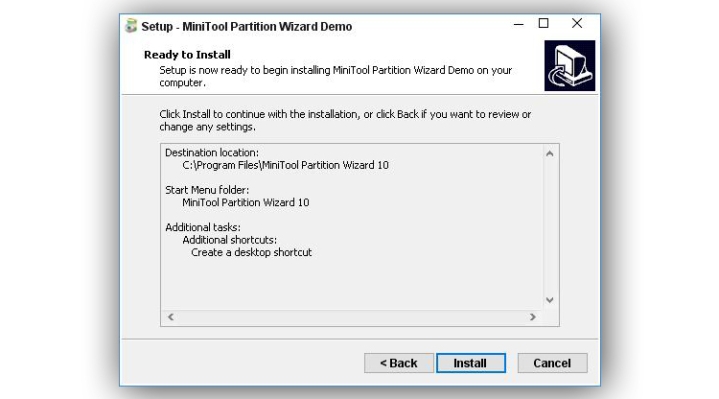
Task: Minimize the Setup window
Action: (519, 24)
